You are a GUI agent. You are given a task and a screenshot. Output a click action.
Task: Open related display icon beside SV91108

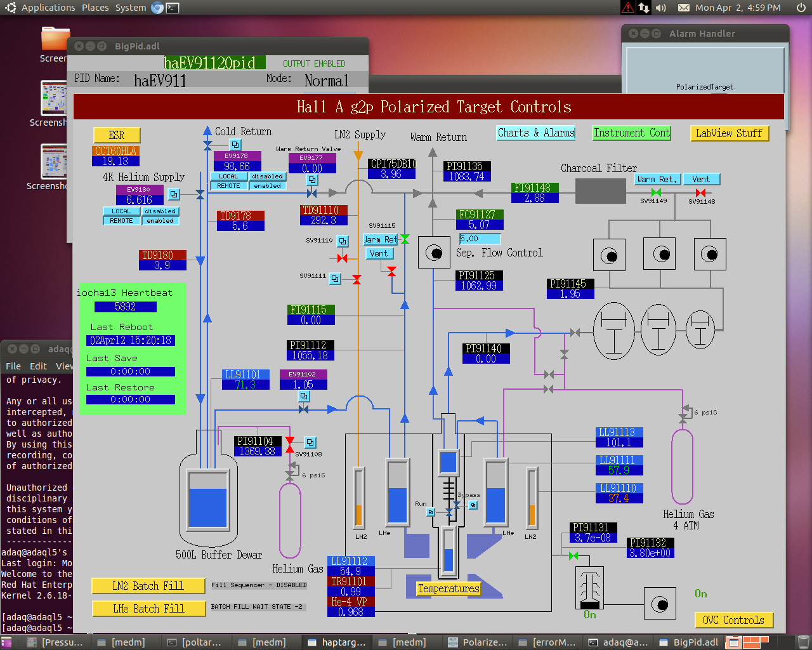(310, 442)
